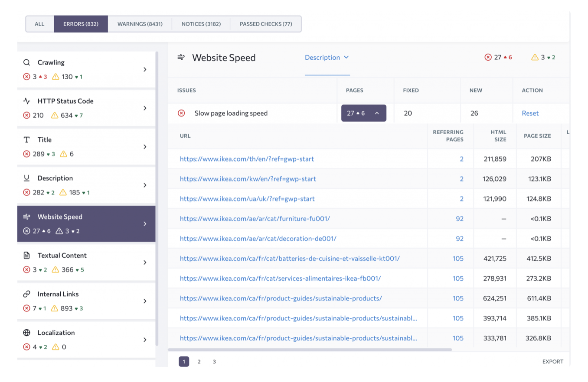
Task: Click the Export button
Action: [x=552, y=362]
